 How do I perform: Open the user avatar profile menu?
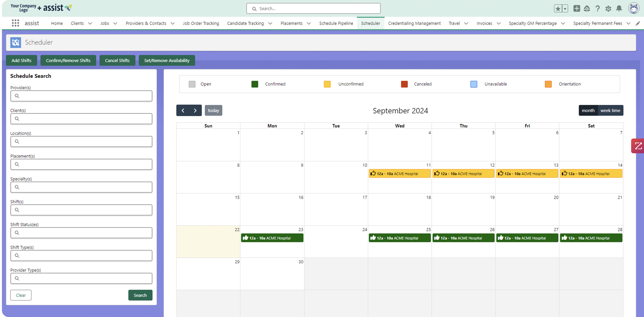click(x=633, y=8)
